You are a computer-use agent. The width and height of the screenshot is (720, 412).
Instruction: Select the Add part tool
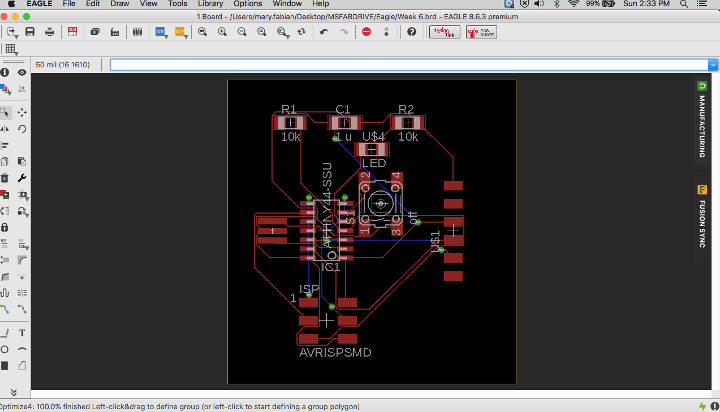5,195
